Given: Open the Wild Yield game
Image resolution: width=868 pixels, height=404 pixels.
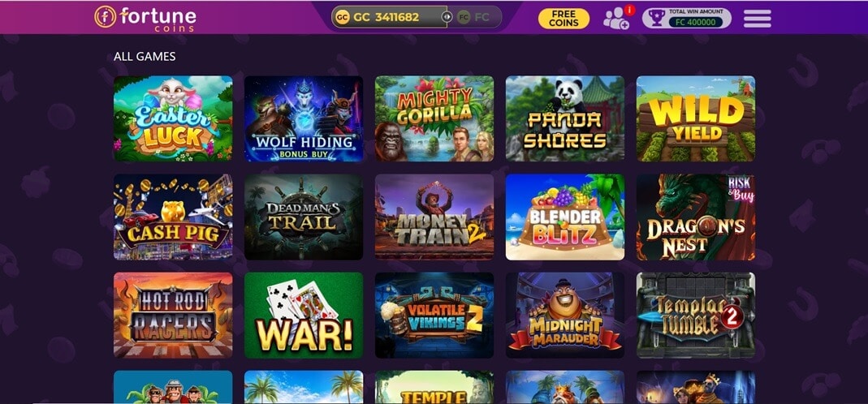Looking at the screenshot, I should click(x=696, y=118).
